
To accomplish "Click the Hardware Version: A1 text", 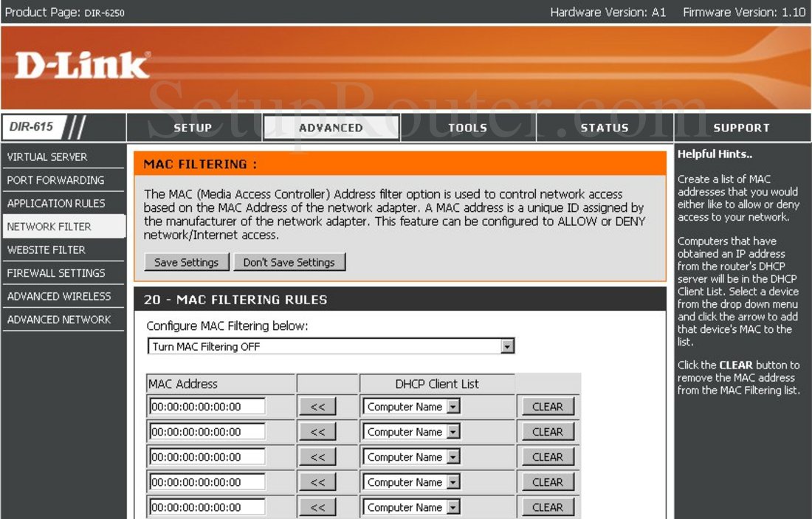I will 608,13.
